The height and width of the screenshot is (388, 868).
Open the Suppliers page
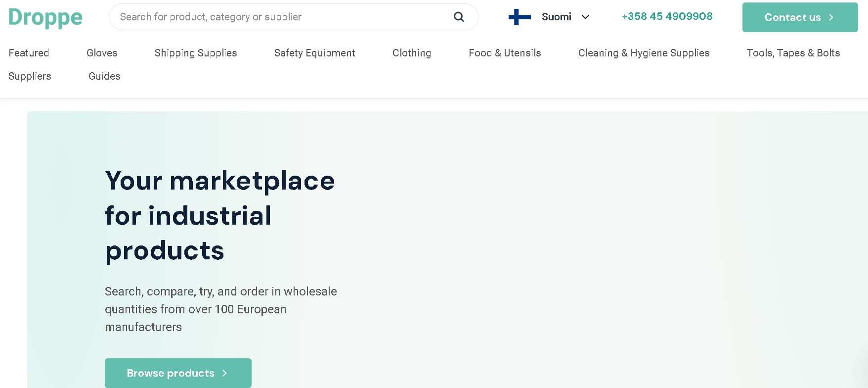click(30, 76)
